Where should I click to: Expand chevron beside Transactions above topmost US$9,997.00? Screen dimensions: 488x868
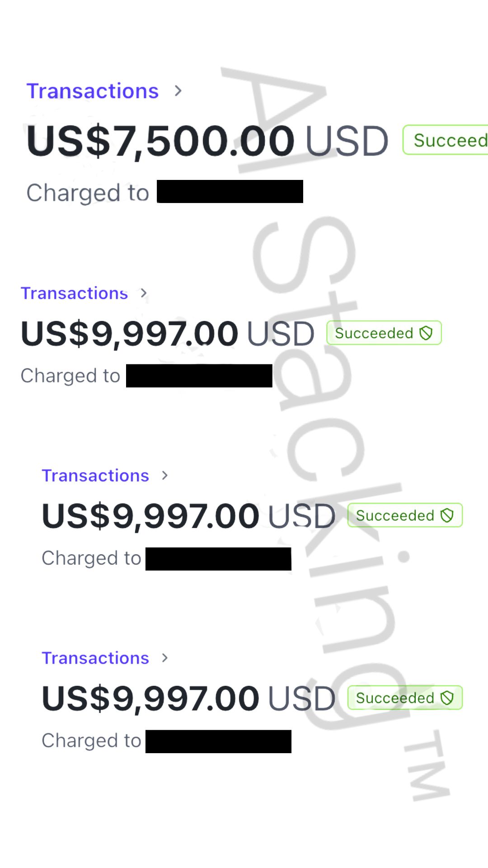point(144,293)
